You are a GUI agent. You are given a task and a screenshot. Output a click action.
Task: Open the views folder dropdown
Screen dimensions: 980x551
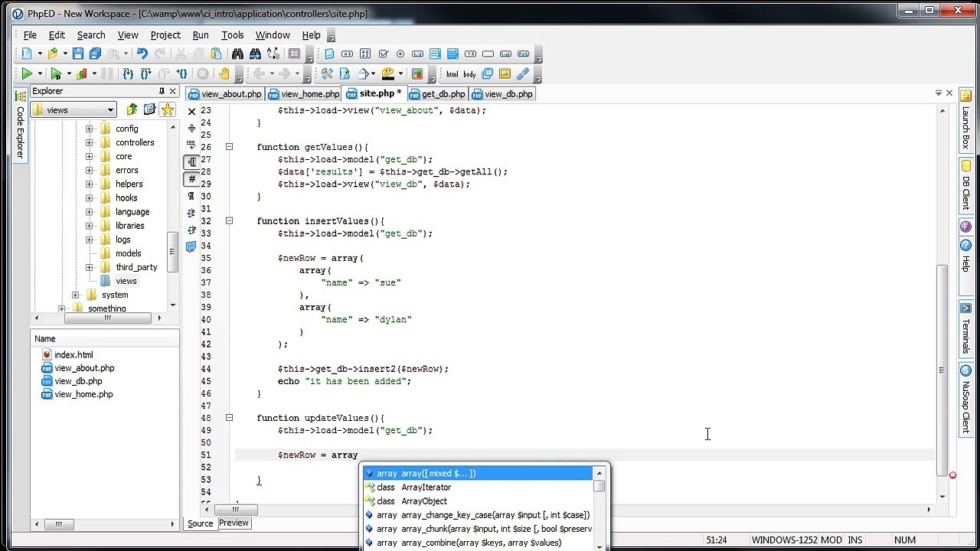[110, 110]
